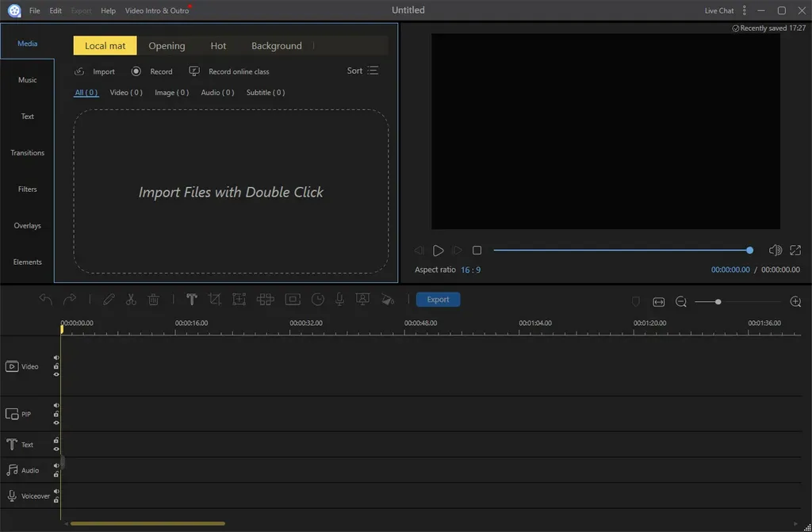This screenshot has width=812, height=532.
Task: Mute the Video track
Action: coord(56,358)
